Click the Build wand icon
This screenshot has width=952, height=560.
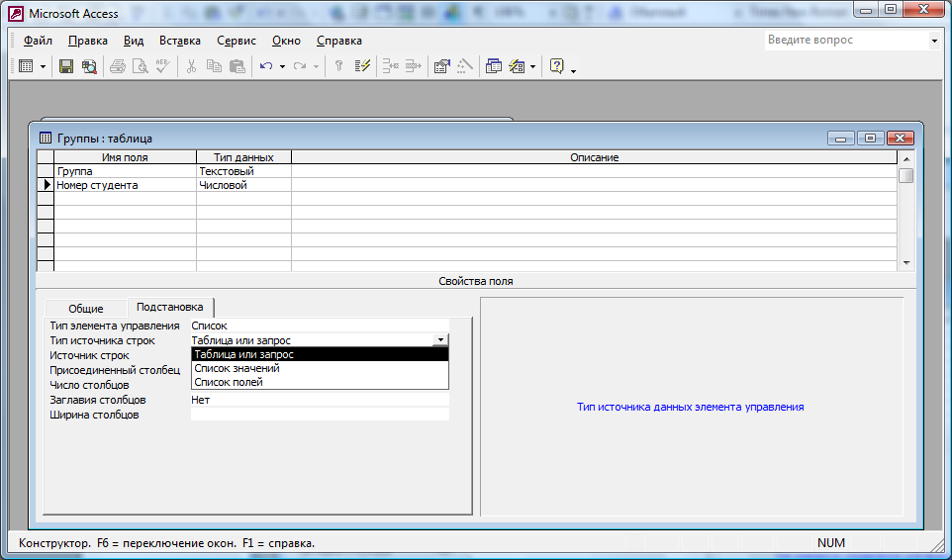pos(464,66)
